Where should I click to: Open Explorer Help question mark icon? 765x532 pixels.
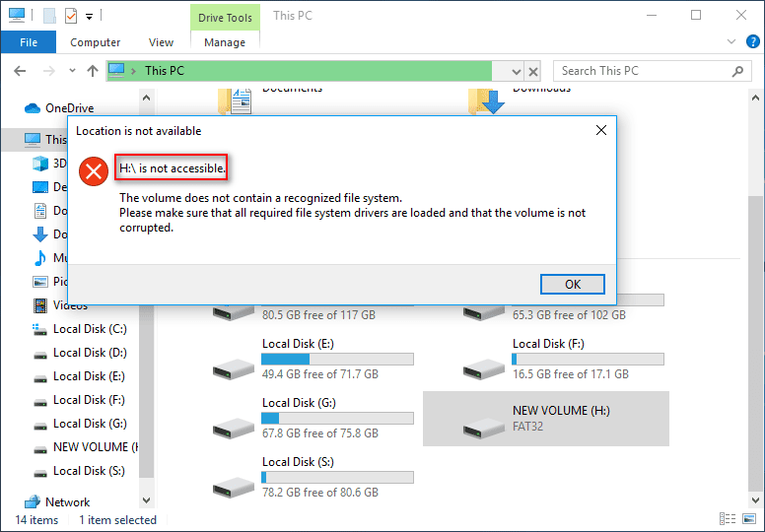[x=752, y=42]
